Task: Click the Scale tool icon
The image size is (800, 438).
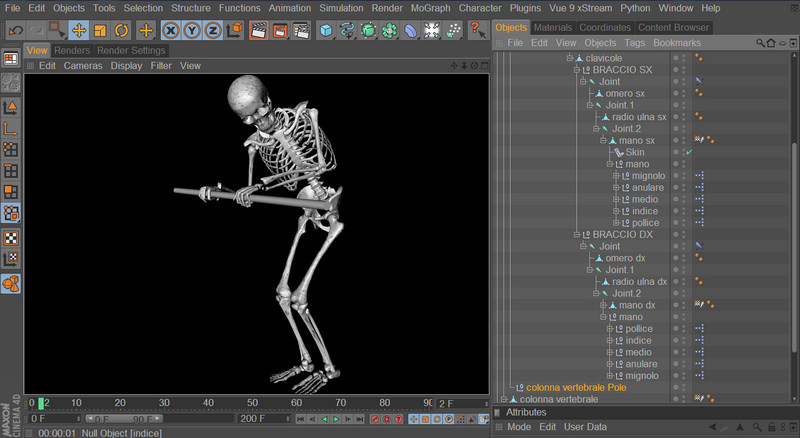Action: (x=99, y=30)
